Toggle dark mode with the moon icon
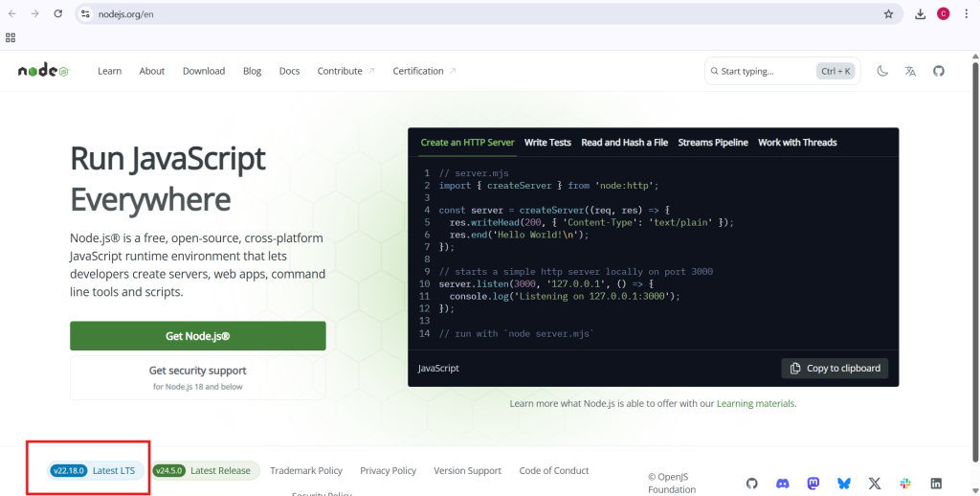The image size is (980, 496). click(881, 71)
